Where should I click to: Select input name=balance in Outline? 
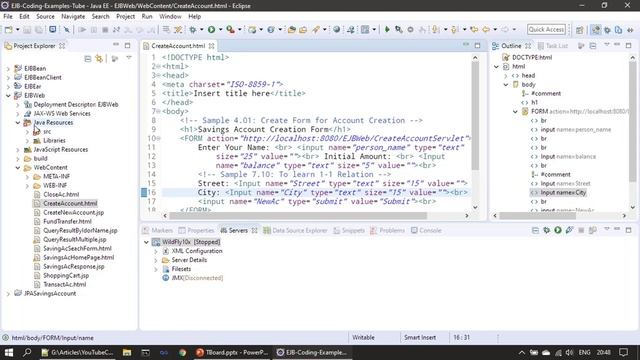coord(568,156)
